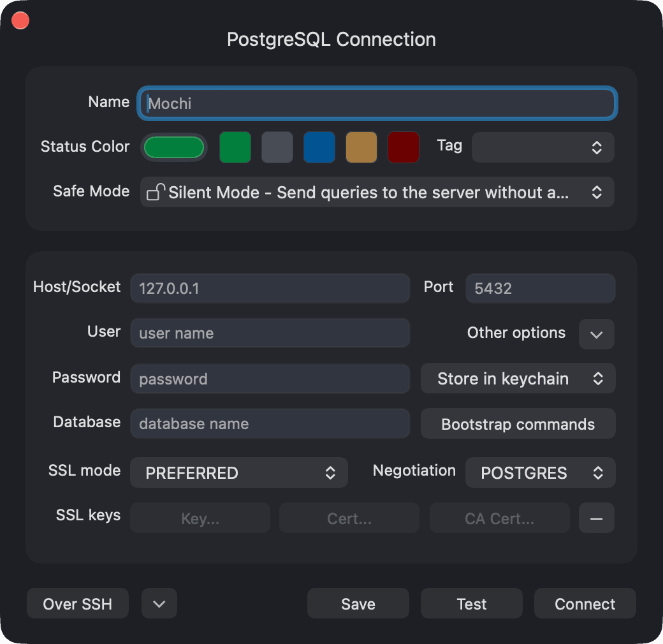Screen dimensions: 663x644
Task: Expand Other options with the chevron button
Action: tap(596, 334)
